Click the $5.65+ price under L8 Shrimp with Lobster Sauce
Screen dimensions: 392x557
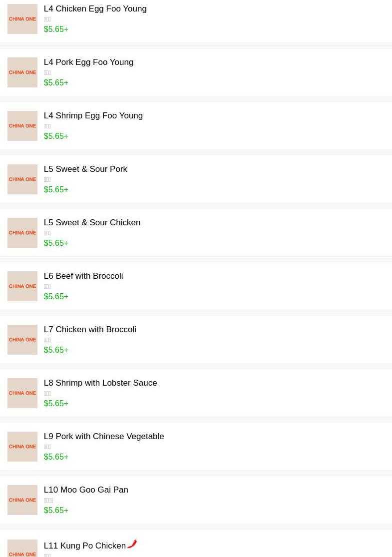56,404
